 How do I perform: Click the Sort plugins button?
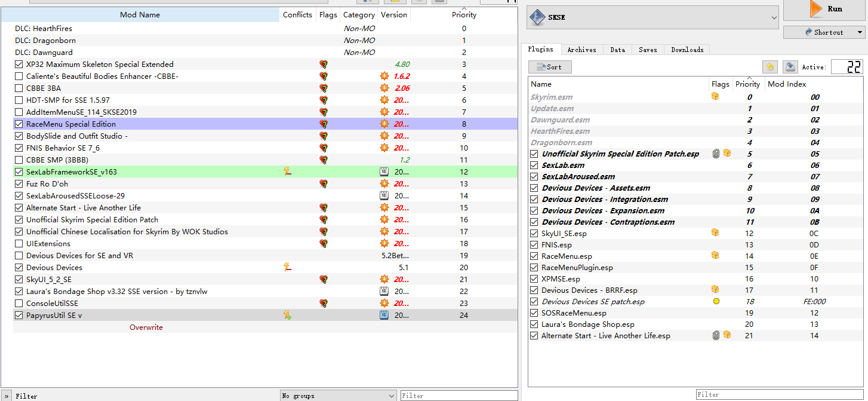tap(550, 67)
